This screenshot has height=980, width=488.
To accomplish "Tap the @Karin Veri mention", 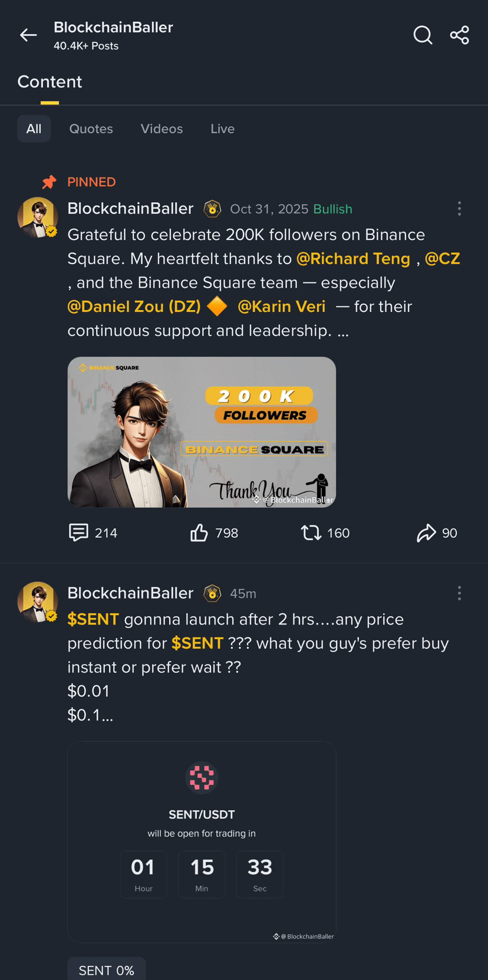I will tap(281, 307).
